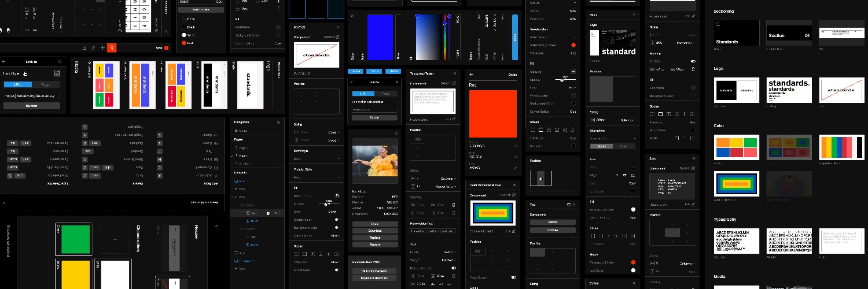Toggle the On Grid switch in Spacing
The image size is (868, 289).
coord(693,61)
